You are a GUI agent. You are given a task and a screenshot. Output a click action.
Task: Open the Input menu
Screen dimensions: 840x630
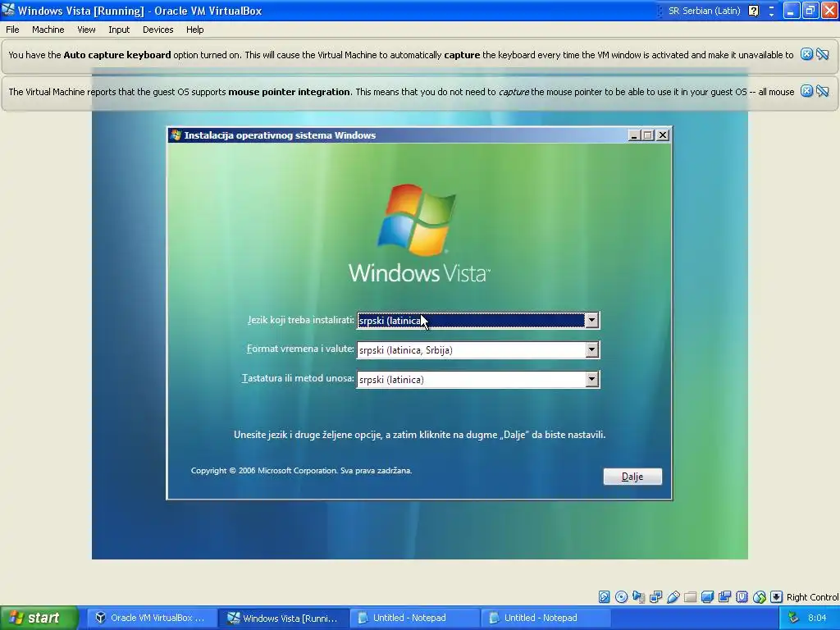tap(119, 30)
